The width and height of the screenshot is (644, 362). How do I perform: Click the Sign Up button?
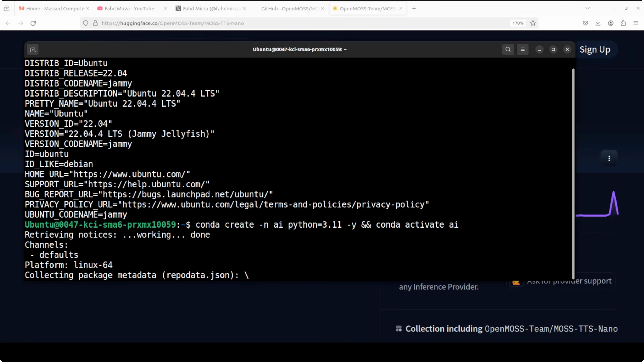[x=595, y=49]
